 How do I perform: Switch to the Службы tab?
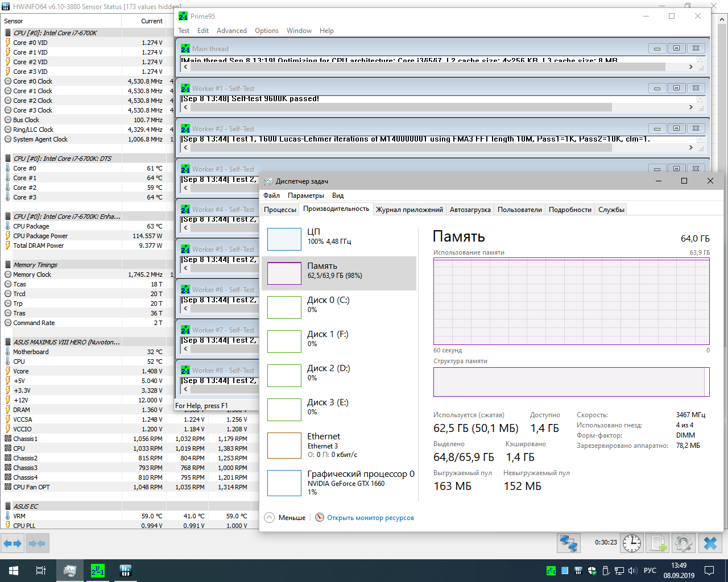tap(611, 210)
